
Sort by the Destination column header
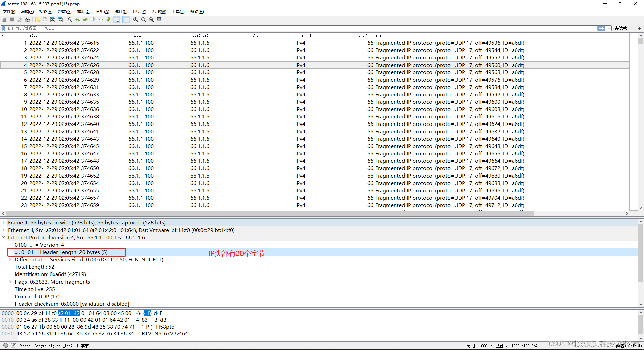pos(219,36)
